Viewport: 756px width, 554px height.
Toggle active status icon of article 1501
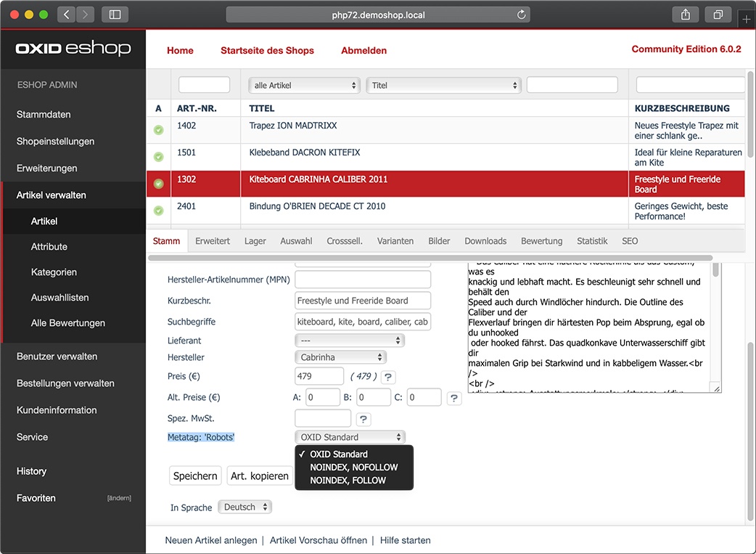click(x=159, y=157)
